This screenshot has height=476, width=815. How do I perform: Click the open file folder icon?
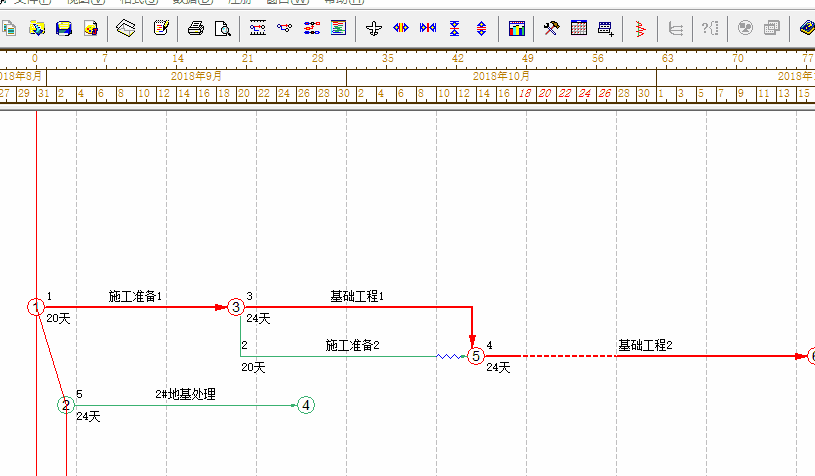(36, 28)
